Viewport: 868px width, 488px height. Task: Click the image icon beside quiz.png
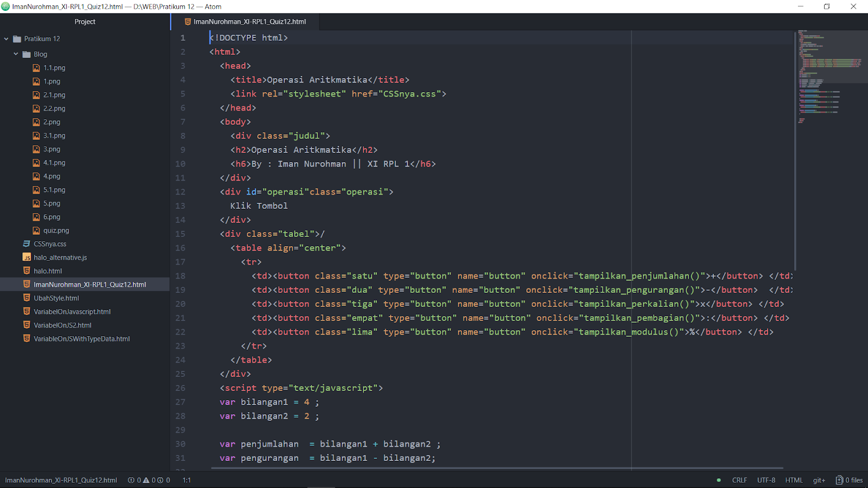coord(35,230)
